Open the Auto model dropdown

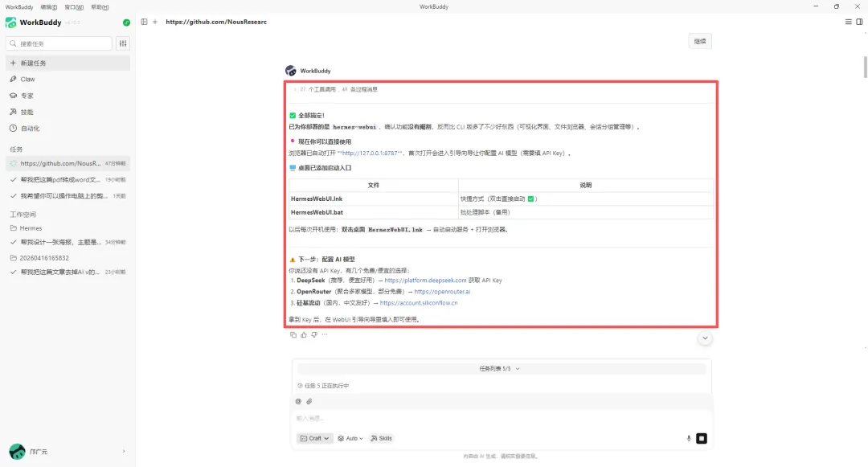point(350,438)
